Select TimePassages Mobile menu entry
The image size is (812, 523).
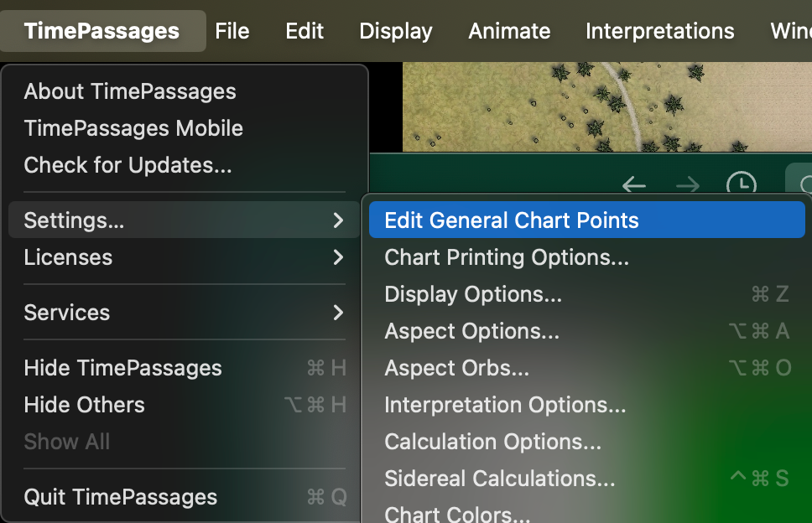[x=185, y=128]
